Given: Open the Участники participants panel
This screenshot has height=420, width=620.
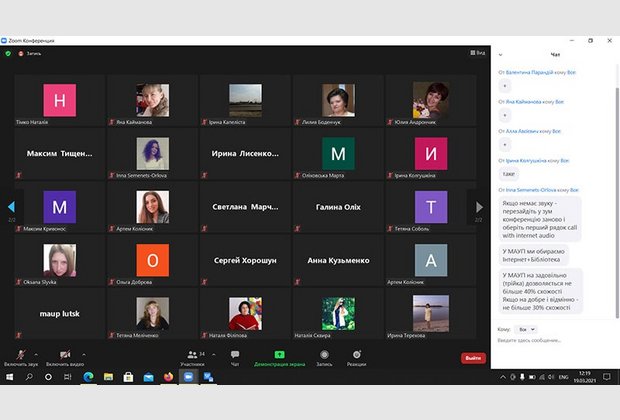Looking at the screenshot, I should tap(191, 357).
